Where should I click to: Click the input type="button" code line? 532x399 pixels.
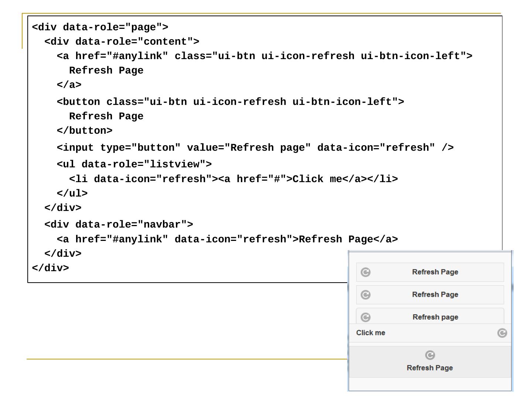pos(255,148)
